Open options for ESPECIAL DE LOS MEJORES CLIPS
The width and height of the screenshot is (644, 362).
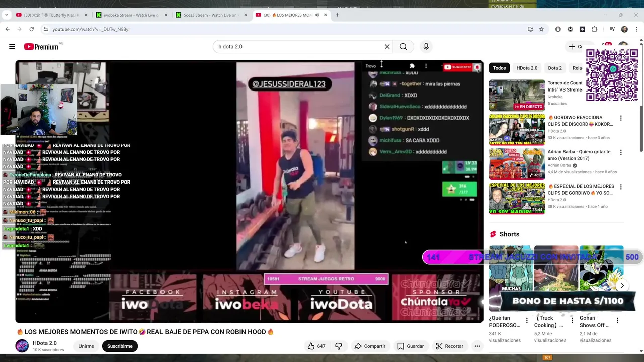pos(621,187)
